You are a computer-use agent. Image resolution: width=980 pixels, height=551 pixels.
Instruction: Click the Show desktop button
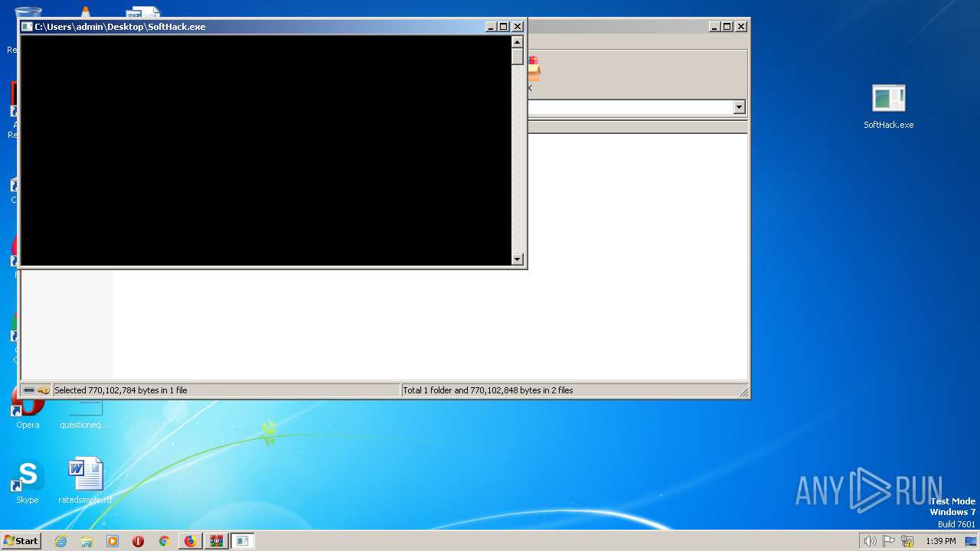pos(971,541)
